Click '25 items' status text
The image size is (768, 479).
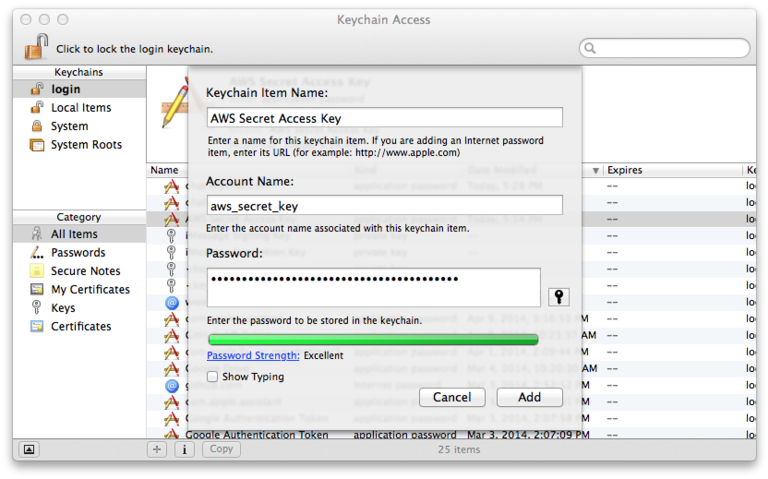tap(459, 449)
